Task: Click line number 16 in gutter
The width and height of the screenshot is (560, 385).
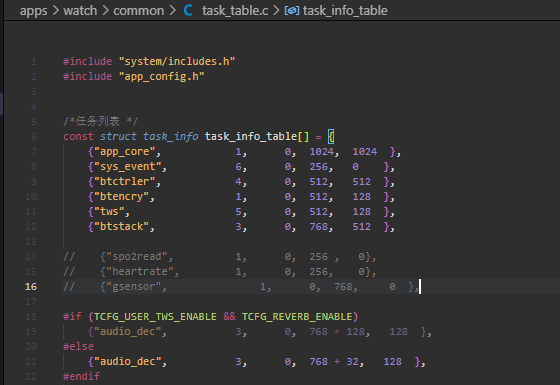Action: tap(31, 286)
